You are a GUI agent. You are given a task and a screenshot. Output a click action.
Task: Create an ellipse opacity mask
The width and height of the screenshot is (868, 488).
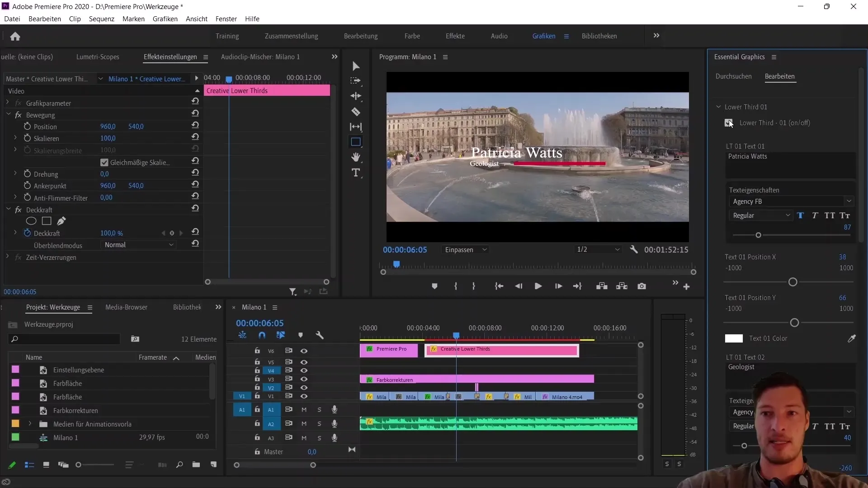click(x=31, y=221)
